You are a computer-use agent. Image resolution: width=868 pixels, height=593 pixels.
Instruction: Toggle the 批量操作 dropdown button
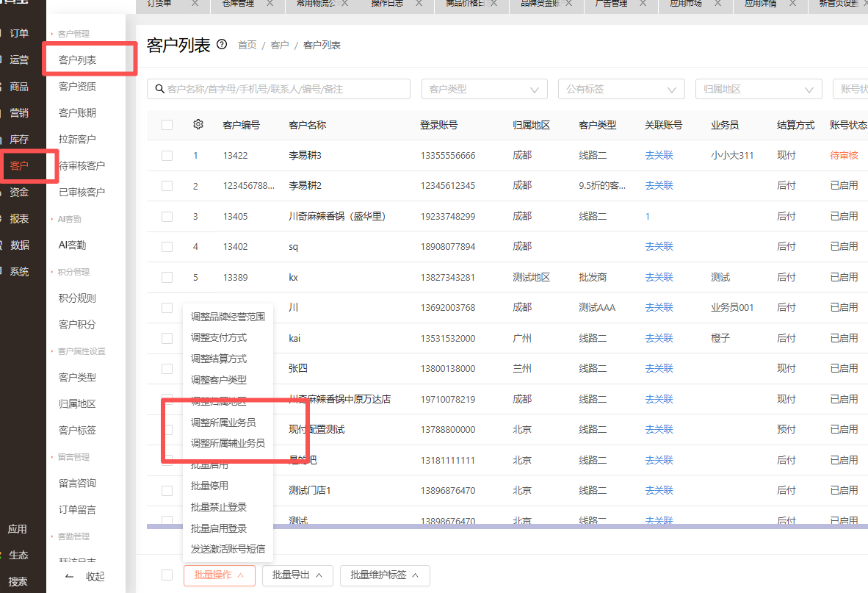(x=220, y=575)
